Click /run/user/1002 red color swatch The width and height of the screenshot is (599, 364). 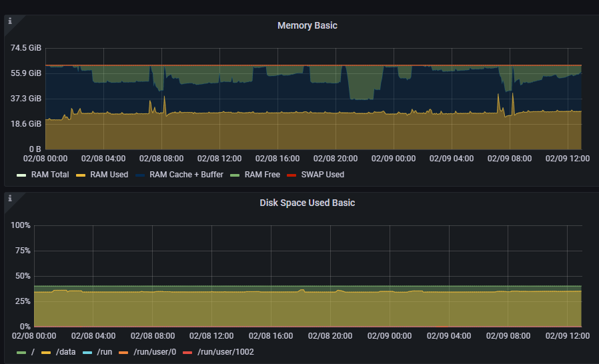pyautogui.click(x=187, y=353)
